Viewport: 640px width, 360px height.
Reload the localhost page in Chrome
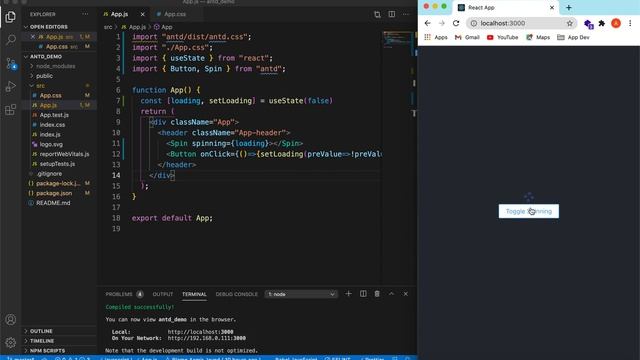click(x=456, y=23)
